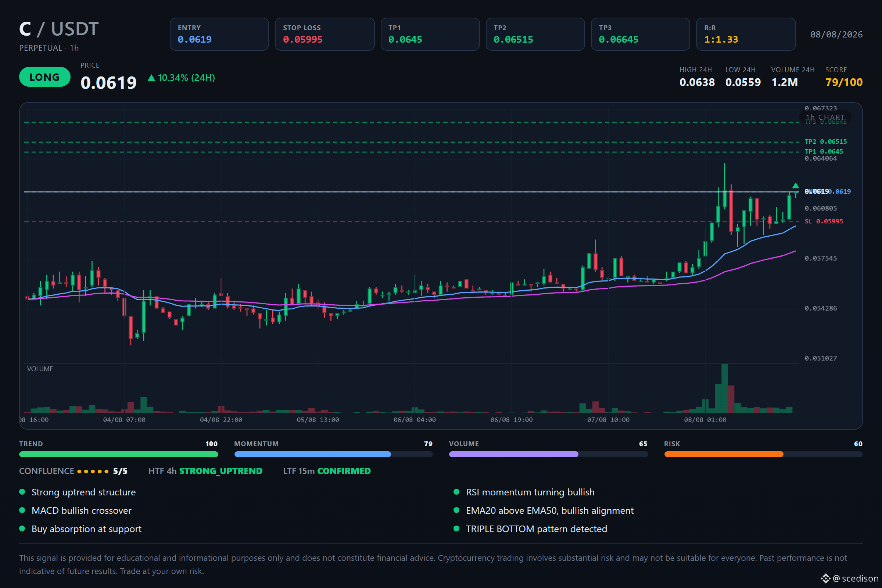Click the green up-triangle beside 10.34%
This screenshot has width=882, height=588.
click(151, 78)
